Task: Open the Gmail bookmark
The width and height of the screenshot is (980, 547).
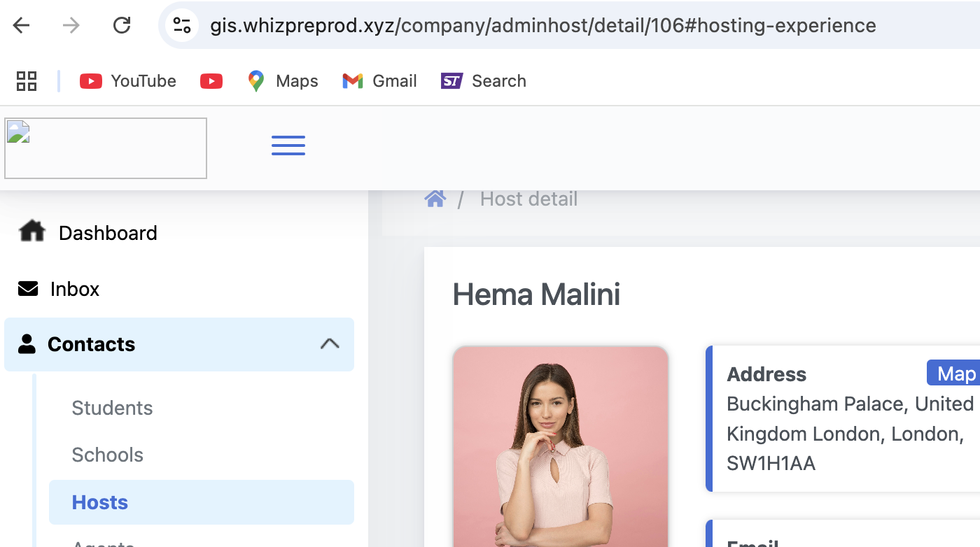Action: coord(379,81)
